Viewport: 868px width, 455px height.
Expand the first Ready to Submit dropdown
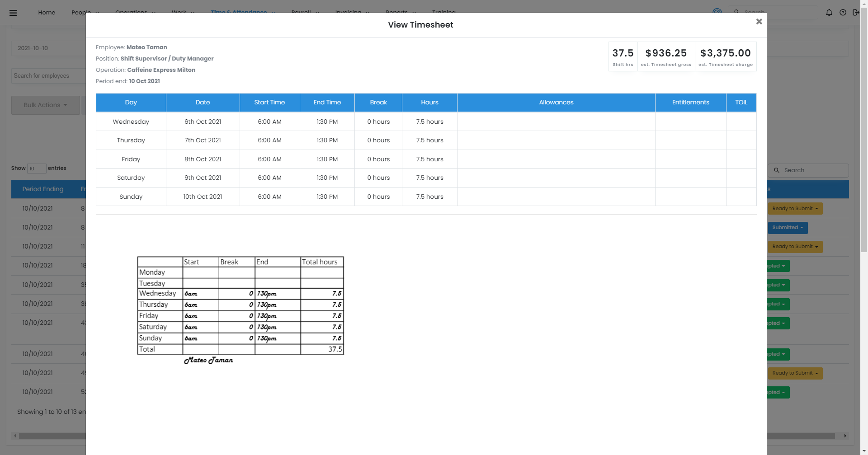(795, 209)
